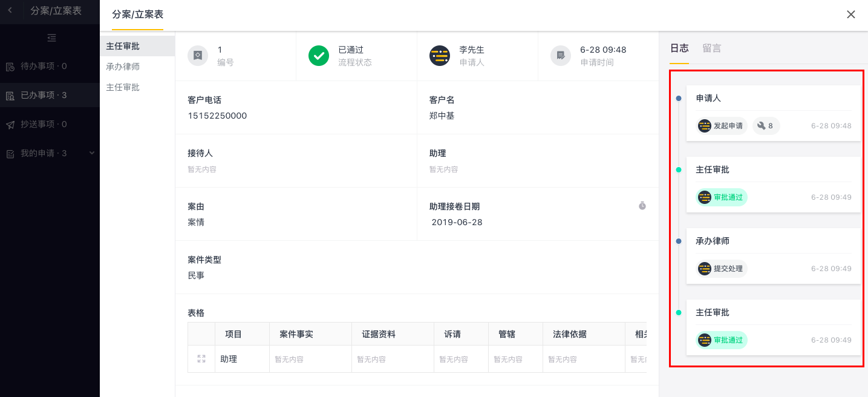Click the timer icon beside 助理接卷日期
Image resolution: width=868 pixels, height=397 pixels.
pos(642,206)
